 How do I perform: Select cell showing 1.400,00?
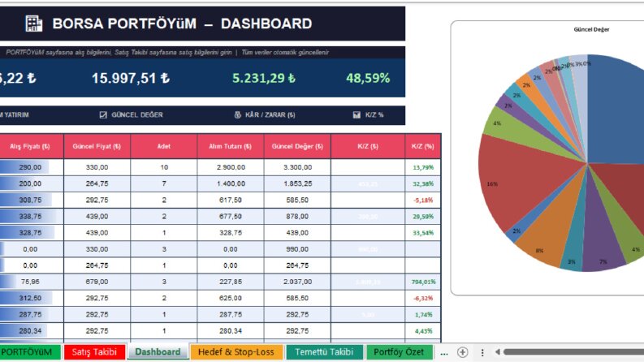tap(231, 183)
